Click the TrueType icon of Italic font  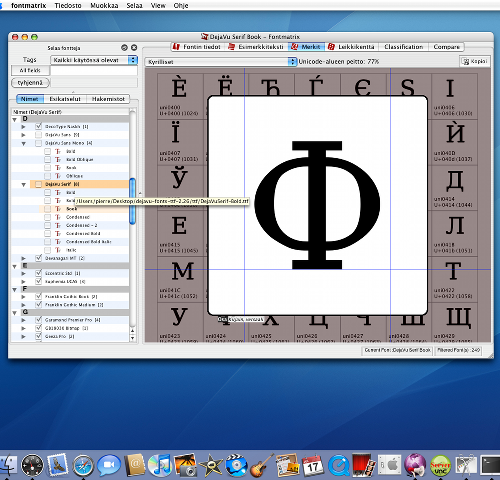58,250
